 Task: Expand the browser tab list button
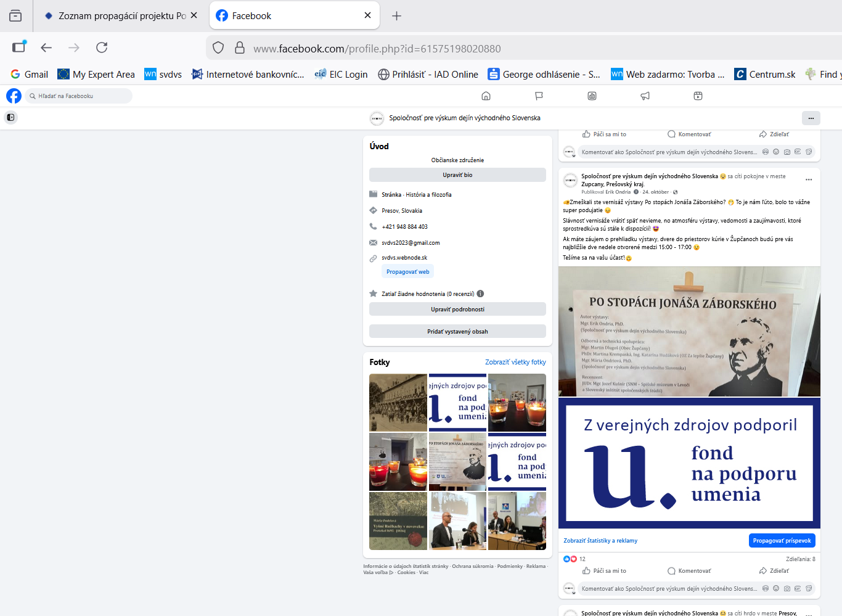[x=15, y=16]
